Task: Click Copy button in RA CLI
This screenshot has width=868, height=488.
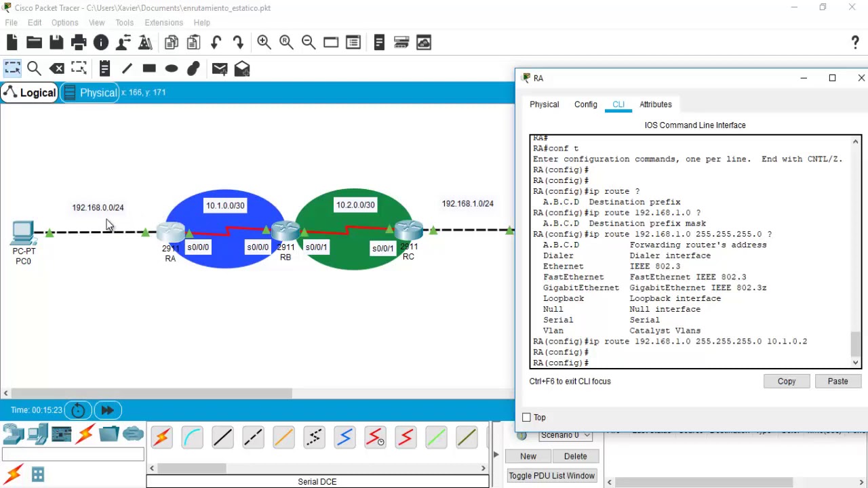Action: click(x=787, y=381)
